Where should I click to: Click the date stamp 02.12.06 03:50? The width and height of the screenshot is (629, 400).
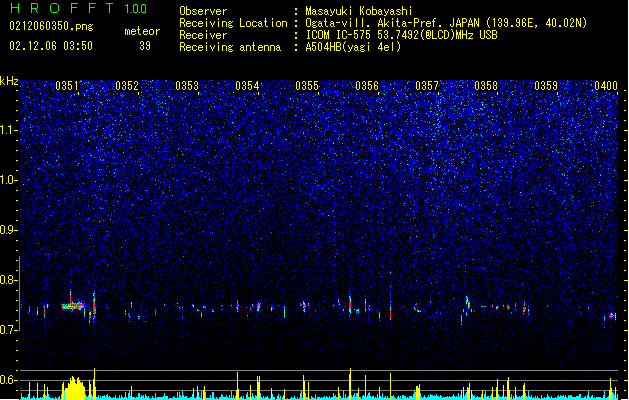[x=51, y=45]
